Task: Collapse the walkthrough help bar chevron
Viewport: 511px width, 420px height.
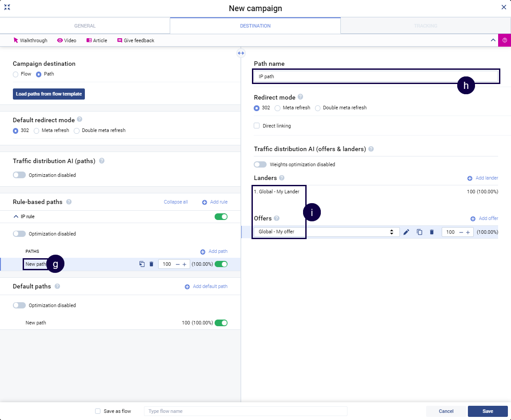Action: tap(493, 40)
